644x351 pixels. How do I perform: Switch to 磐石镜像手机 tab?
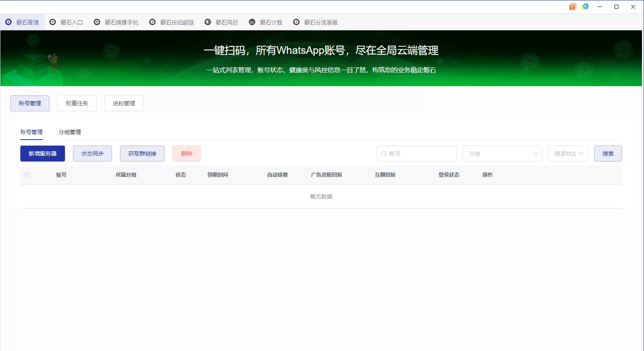tap(116, 22)
